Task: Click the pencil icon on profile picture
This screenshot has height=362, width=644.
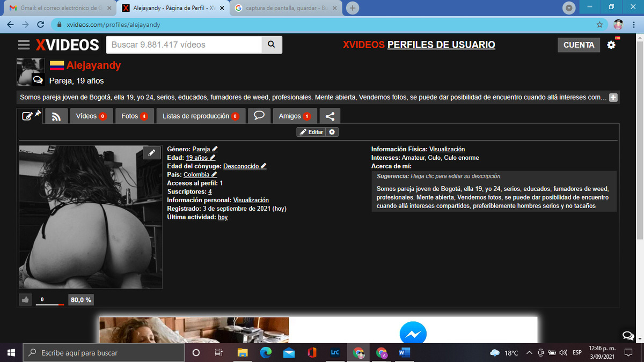Action: click(x=152, y=153)
